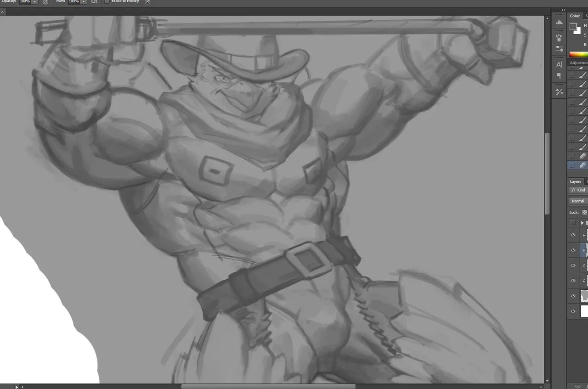Expand the layer group triangle
This screenshot has height=389, width=588.
tap(582, 223)
